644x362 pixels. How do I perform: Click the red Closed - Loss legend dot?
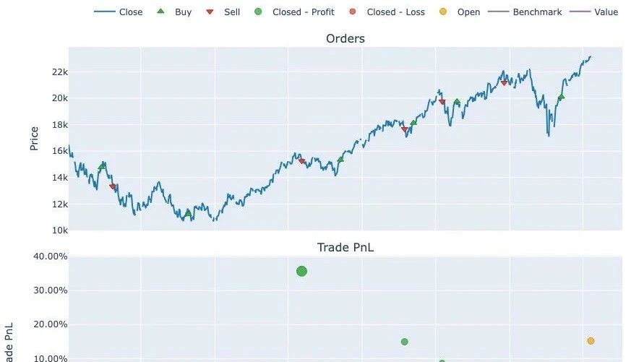353,12
